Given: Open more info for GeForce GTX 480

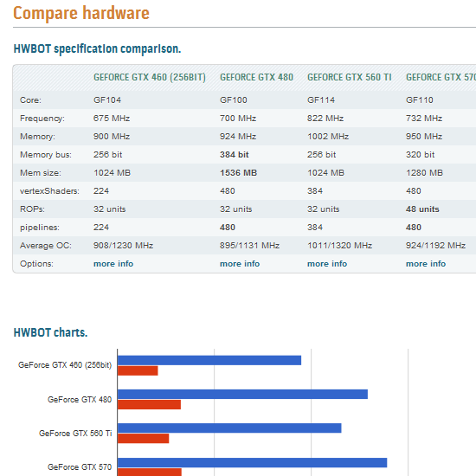Looking at the screenshot, I should click(x=240, y=263).
